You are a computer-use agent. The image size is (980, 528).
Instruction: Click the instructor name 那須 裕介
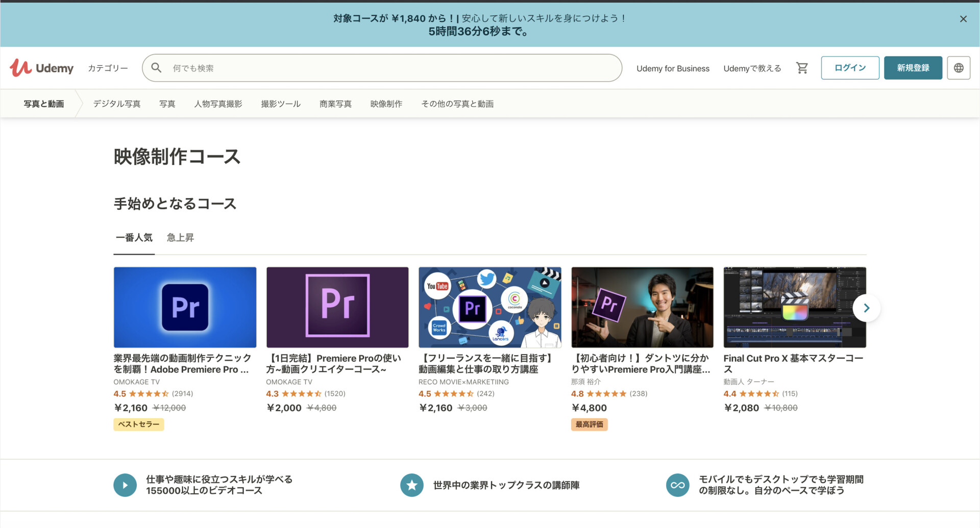coord(586,382)
